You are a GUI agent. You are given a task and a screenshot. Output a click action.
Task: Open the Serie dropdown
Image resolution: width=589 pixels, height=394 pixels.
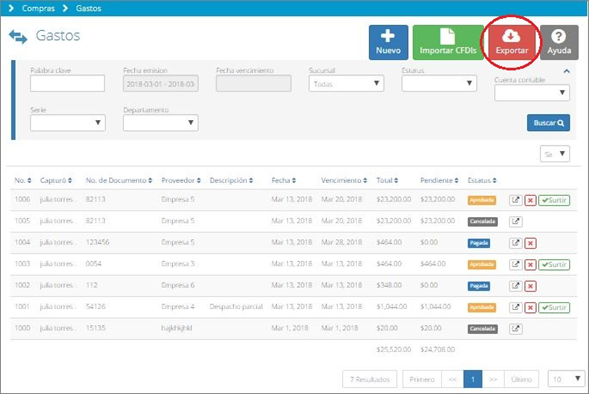point(68,123)
